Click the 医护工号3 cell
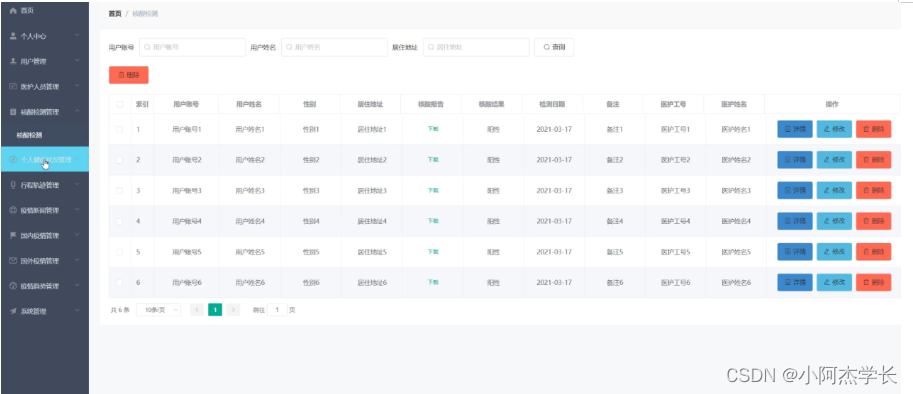The width and height of the screenshot is (913, 394). point(675,190)
